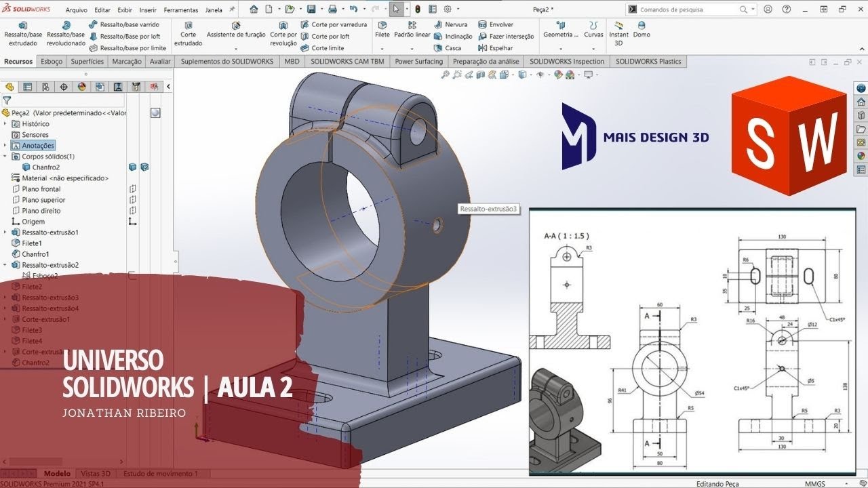Switch to the Superfícies tab
The height and width of the screenshot is (488, 868).
[x=87, y=61]
